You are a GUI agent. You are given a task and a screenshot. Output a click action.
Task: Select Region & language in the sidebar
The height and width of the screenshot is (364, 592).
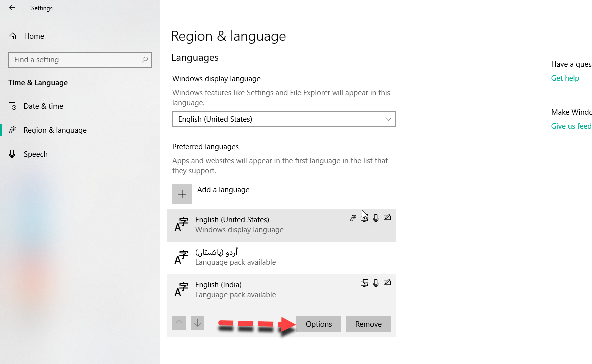coord(55,130)
